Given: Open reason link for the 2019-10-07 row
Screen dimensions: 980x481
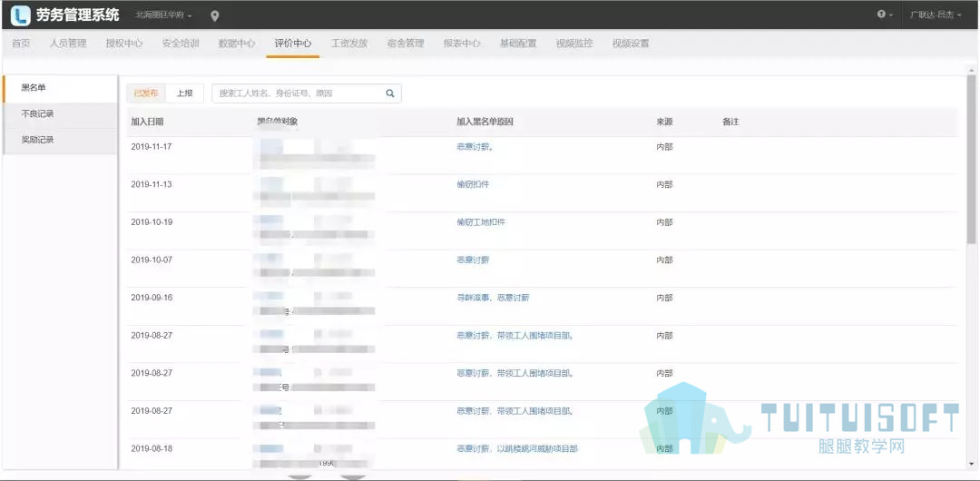Looking at the screenshot, I should click(473, 260).
